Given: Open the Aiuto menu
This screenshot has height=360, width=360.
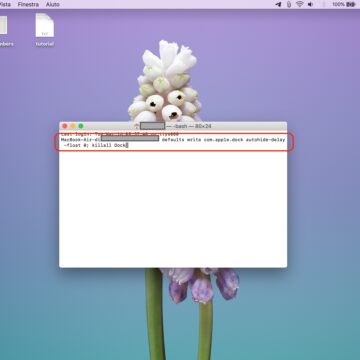Looking at the screenshot, I should pos(52,4).
